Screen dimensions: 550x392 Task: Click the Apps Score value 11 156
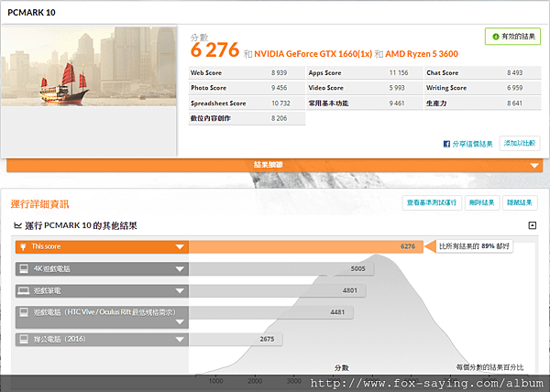pos(399,73)
